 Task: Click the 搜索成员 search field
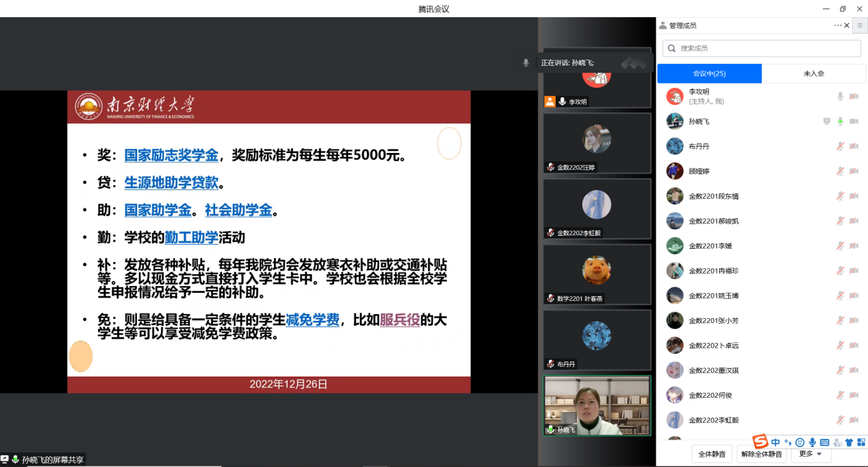[762, 48]
